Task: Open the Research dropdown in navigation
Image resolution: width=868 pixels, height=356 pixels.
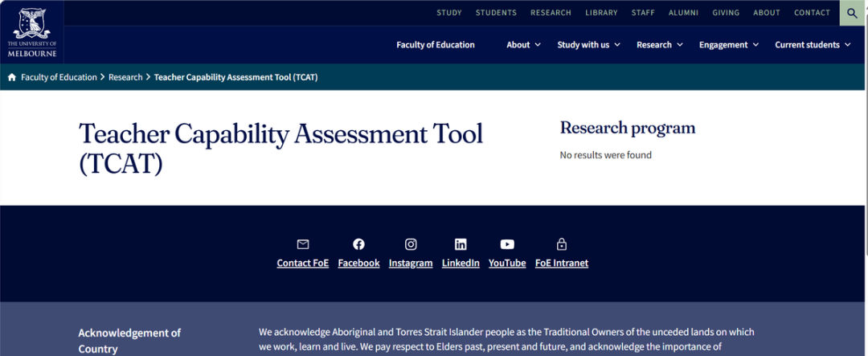Action: pyautogui.click(x=659, y=45)
